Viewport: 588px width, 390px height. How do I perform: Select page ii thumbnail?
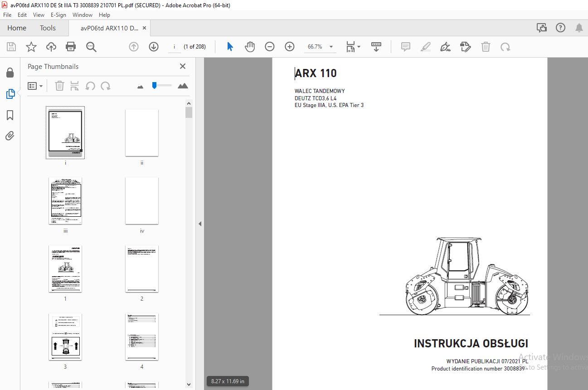142,132
